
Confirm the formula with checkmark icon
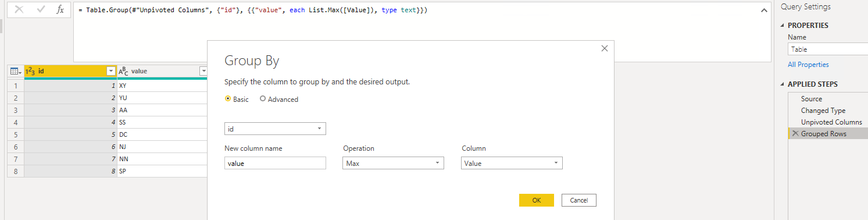(x=41, y=10)
